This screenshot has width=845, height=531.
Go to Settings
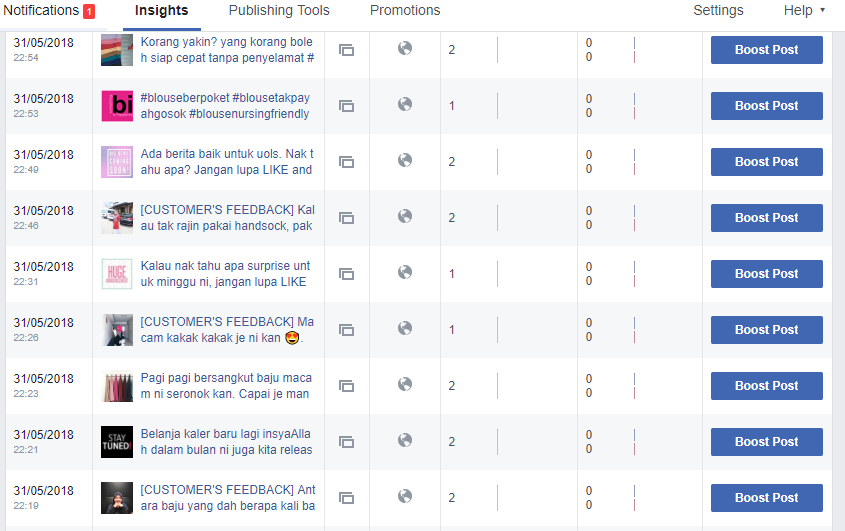(718, 10)
